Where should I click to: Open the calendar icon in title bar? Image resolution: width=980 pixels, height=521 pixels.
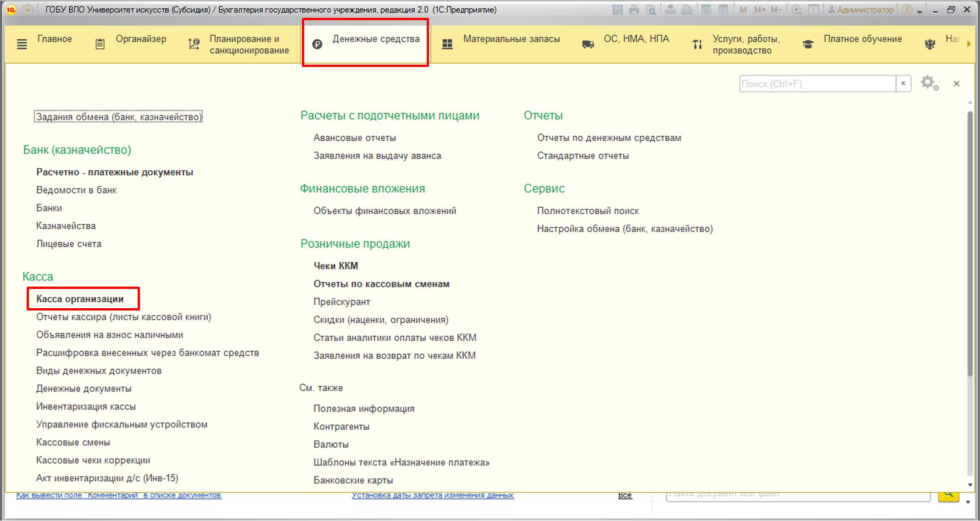point(723,10)
